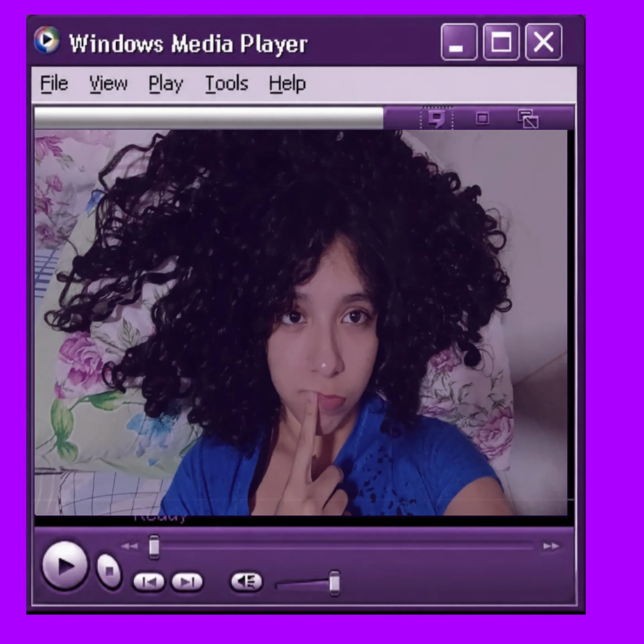The image size is (644, 644).
Task: Click the gray bar above the video
Action: 209,118
